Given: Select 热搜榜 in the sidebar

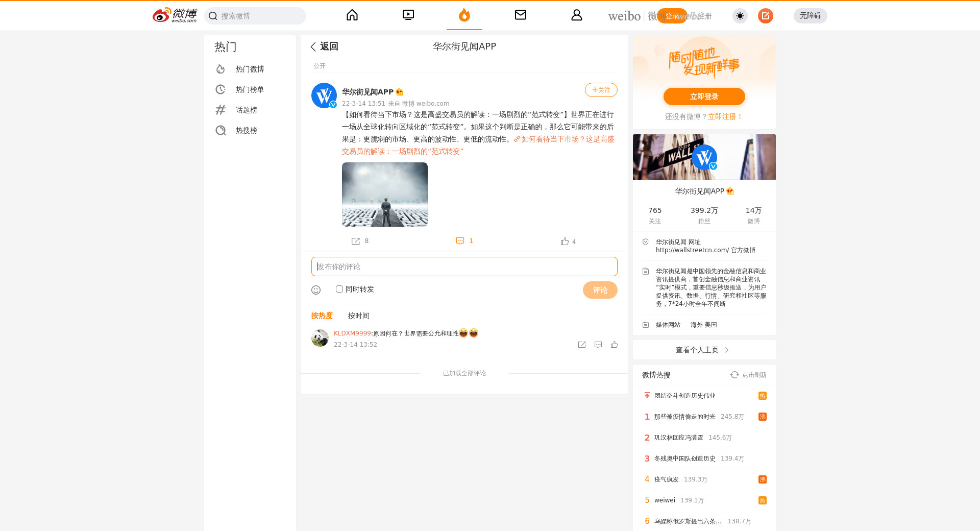Looking at the screenshot, I should (246, 130).
